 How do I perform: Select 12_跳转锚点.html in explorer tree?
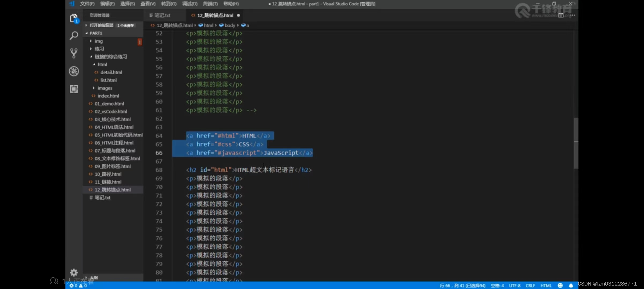pos(113,190)
